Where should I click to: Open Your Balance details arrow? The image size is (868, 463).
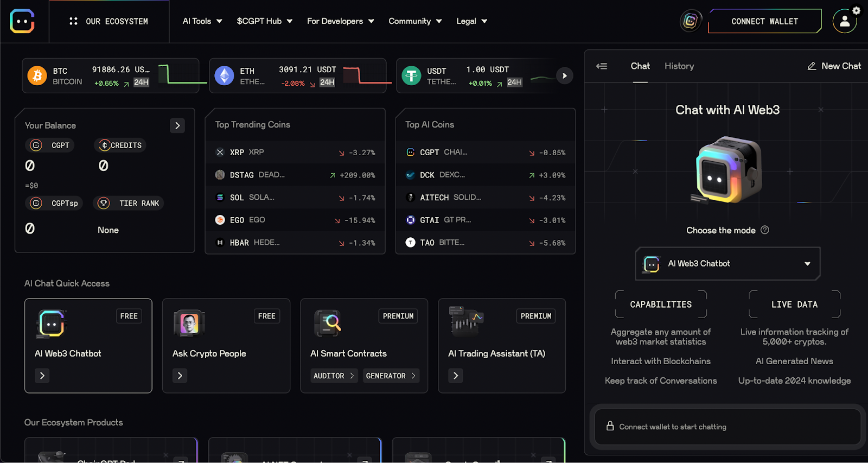pos(177,125)
